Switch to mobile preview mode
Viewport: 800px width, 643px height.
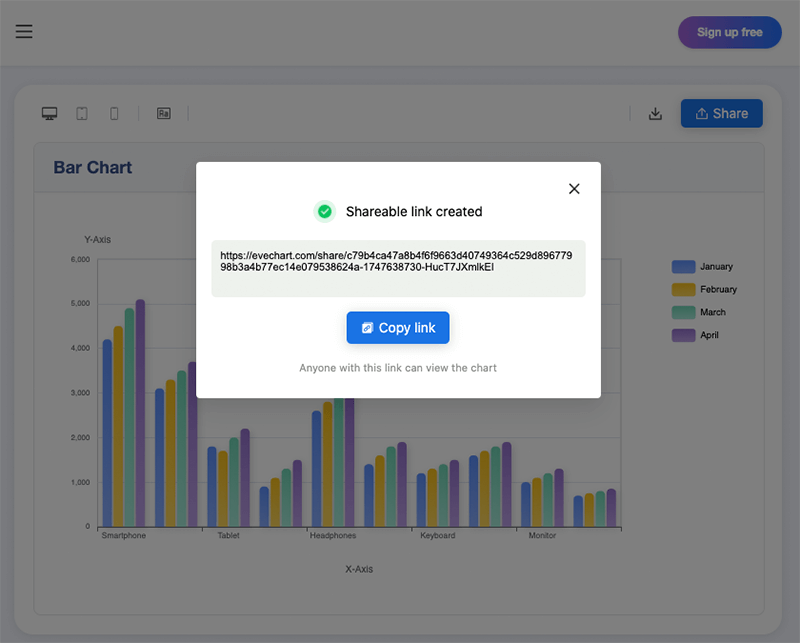(114, 113)
